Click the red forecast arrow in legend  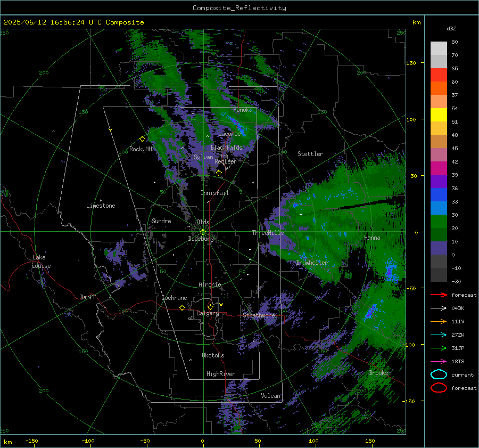click(439, 295)
